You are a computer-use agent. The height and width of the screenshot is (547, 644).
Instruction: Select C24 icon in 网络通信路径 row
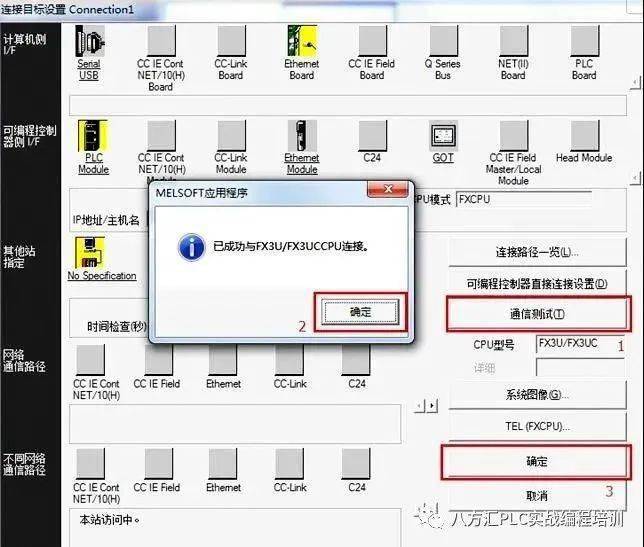coord(356,360)
